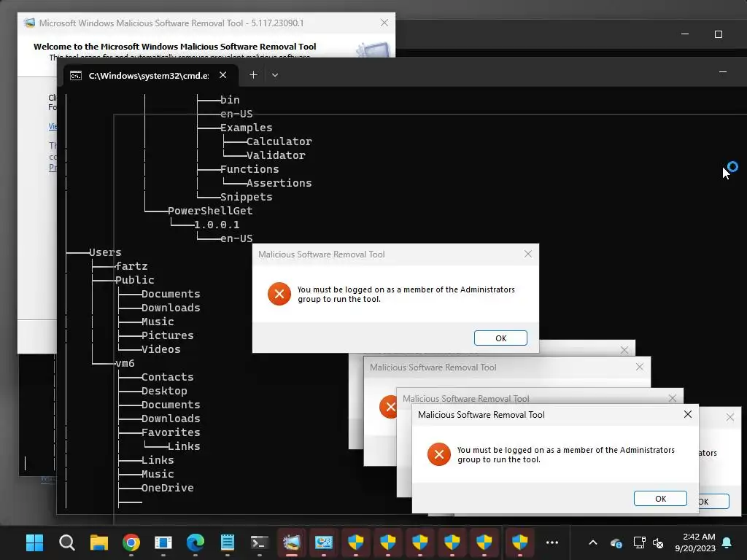Click the cloud sync tray icon
This screenshot has width=747, height=560.
coord(616,542)
